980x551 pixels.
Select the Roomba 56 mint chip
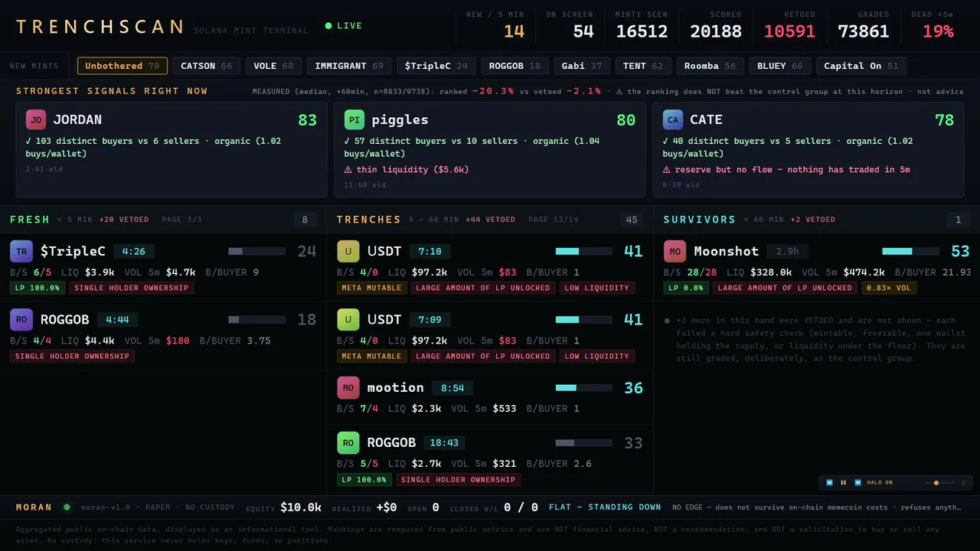coord(710,66)
